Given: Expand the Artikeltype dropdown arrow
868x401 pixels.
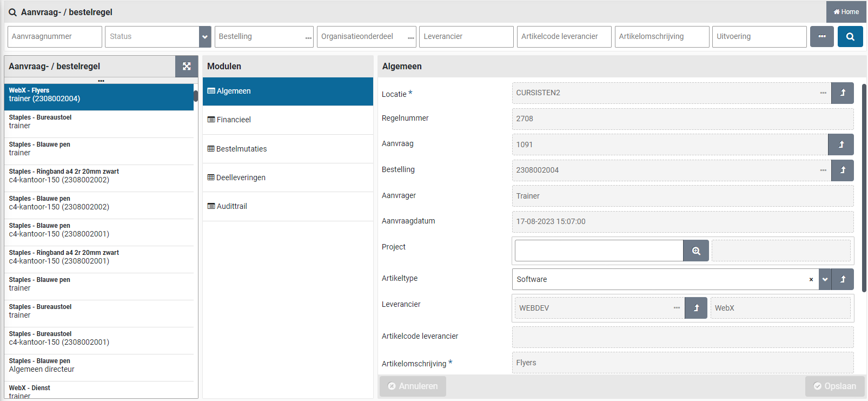Looking at the screenshot, I should [825, 279].
